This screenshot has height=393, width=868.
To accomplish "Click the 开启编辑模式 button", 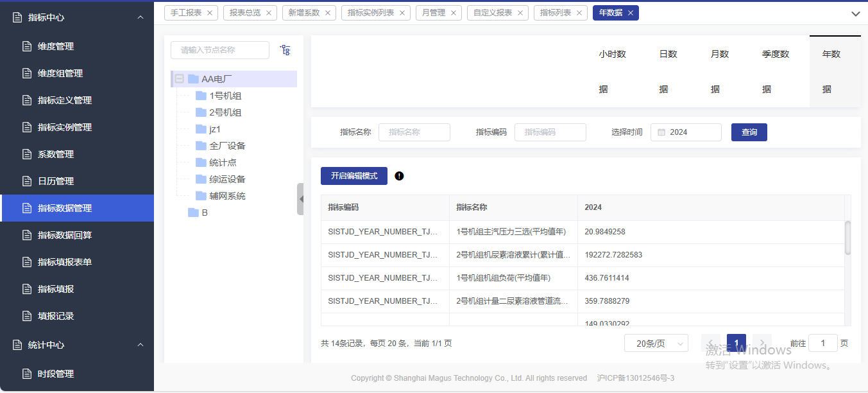I will [353, 176].
